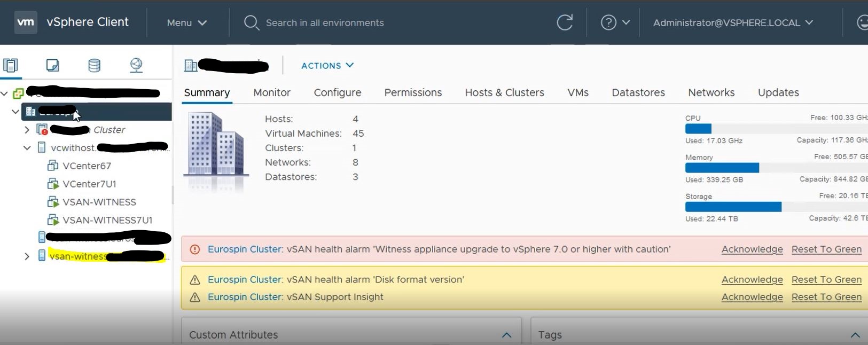Acknowledge the Witness appliance upgrade alarm
Screen dimensions: 868x345
click(x=752, y=249)
